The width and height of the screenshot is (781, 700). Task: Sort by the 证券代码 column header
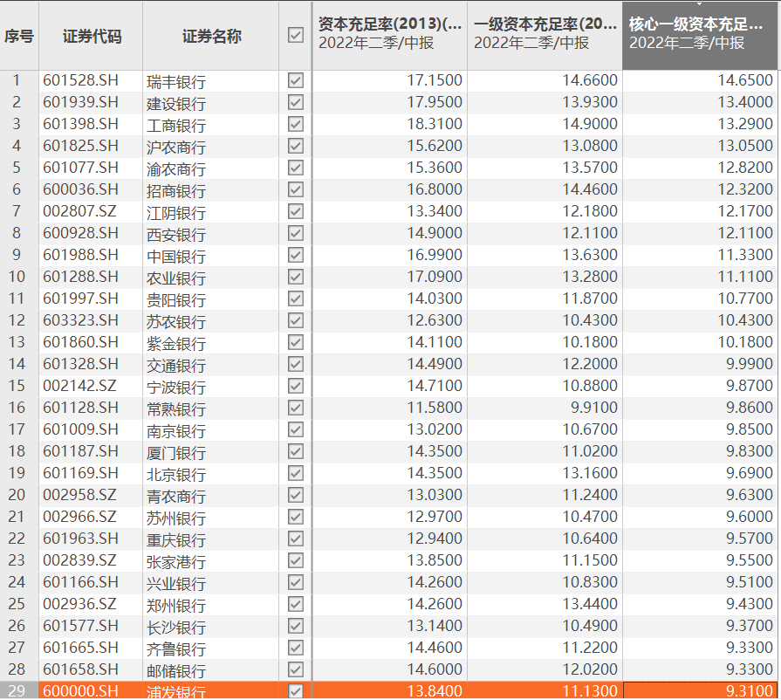(91, 36)
